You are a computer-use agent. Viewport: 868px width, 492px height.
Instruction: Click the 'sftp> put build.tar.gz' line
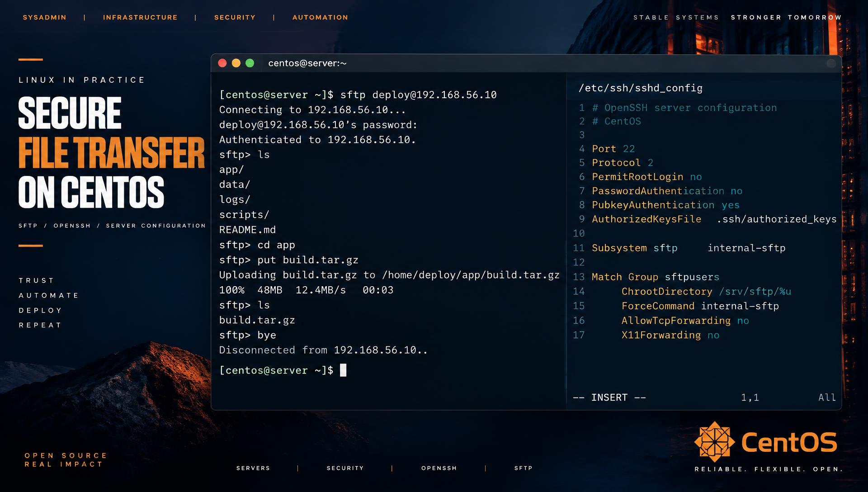[288, 260]
